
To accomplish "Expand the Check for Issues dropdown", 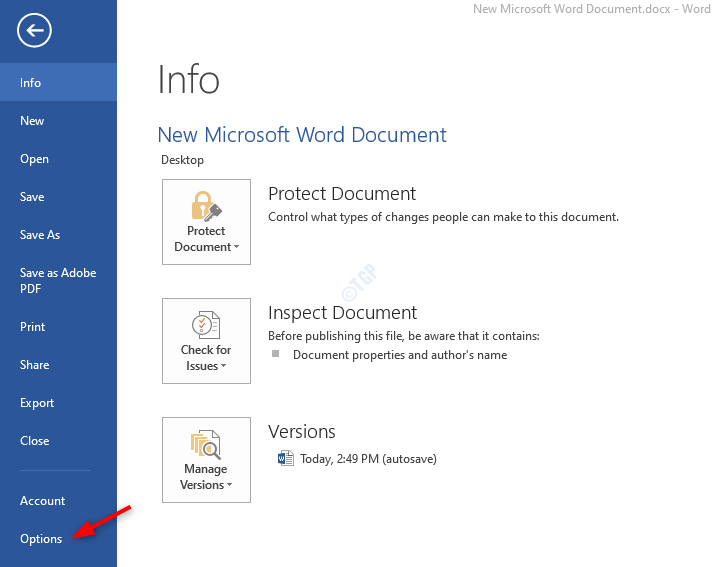I will 206,341.
